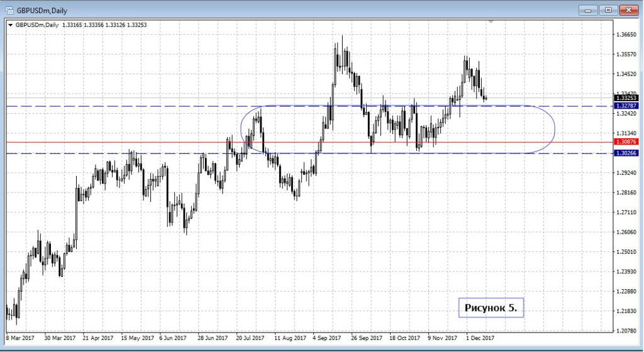
Task: Click the 1.20780 price scale value
Action: [x=626, y=331]
